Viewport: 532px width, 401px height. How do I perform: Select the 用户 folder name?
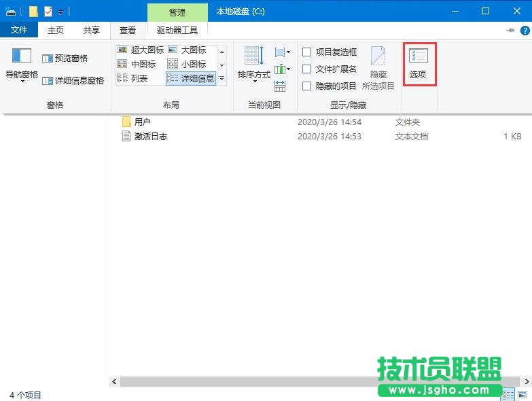coord(143,122)
